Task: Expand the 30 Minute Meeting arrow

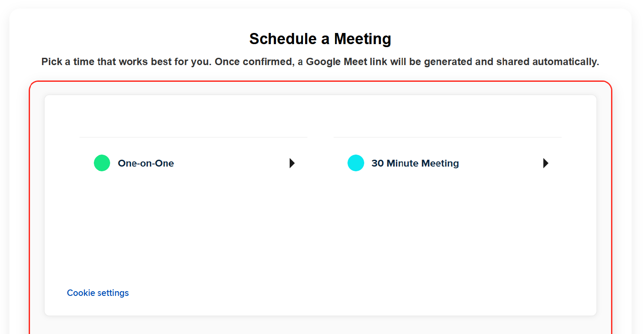Action: click(x=545, y=163)
